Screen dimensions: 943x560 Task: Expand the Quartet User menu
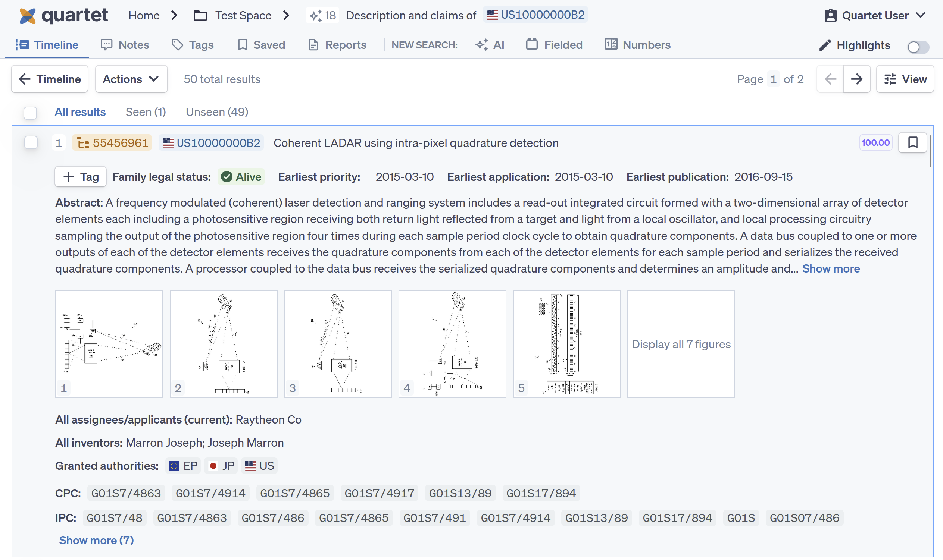pos(875,15)
